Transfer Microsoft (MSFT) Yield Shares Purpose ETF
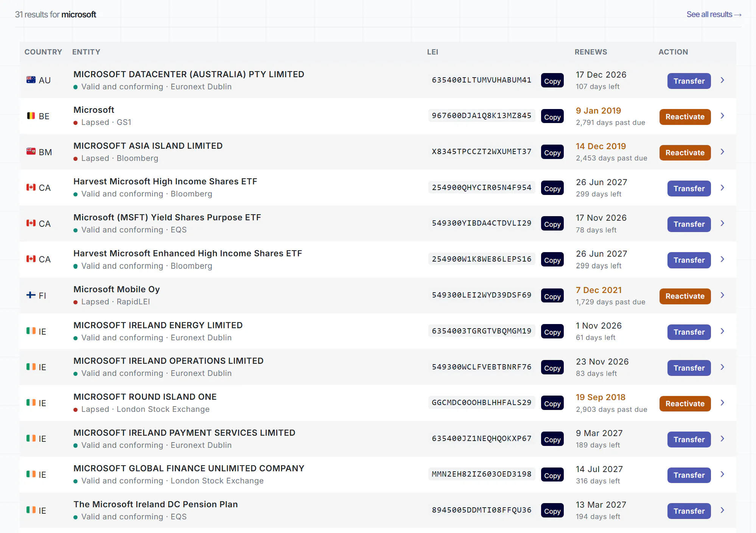 click(x=689, y=224)
